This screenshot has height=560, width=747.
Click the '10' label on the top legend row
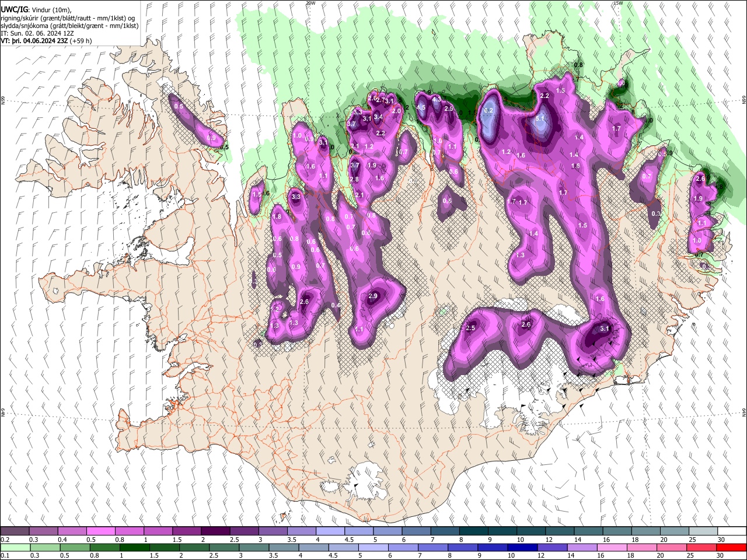click(520, 540)
